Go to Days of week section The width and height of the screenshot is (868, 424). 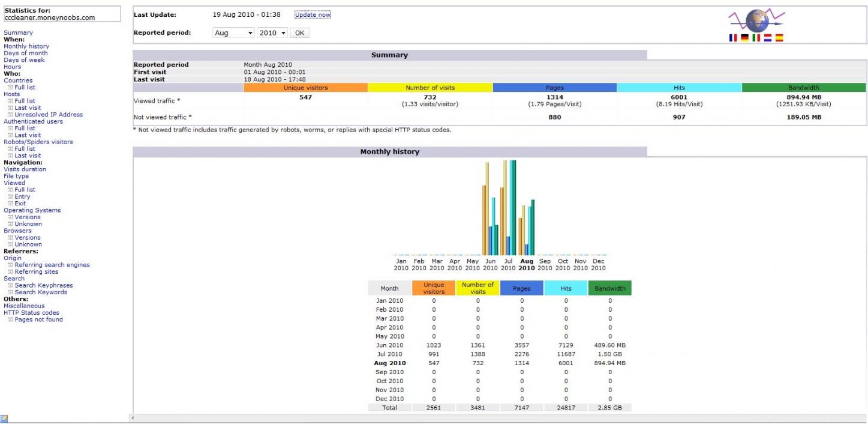[24, 60]
